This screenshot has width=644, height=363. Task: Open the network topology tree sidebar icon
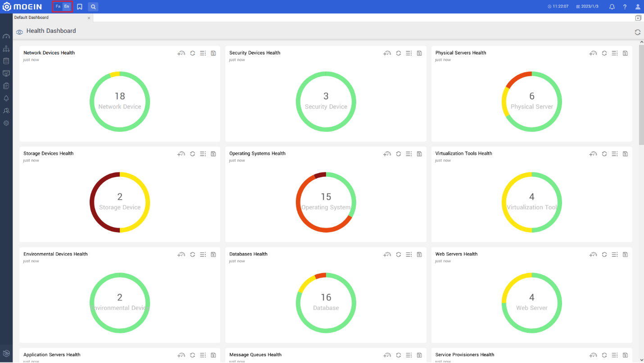click(x=6, y=49)
